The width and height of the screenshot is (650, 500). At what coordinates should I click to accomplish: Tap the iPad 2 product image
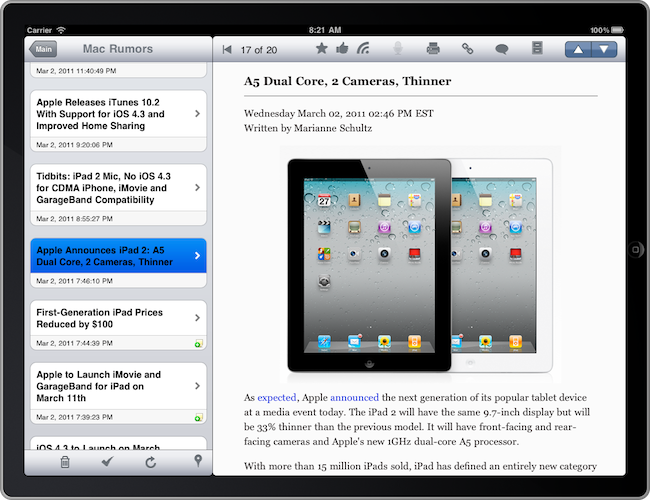(420, 265)
